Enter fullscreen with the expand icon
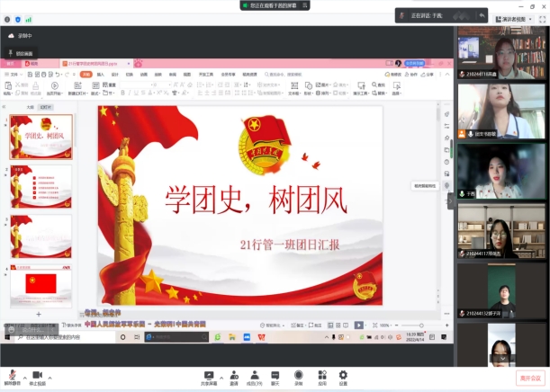Viewport: 550px width, 392px height. [x=542, y=19]
